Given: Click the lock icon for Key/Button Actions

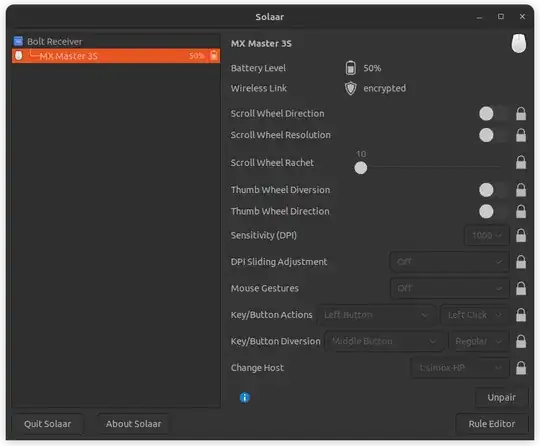Looking at the screenshot, I should (521, 315).
